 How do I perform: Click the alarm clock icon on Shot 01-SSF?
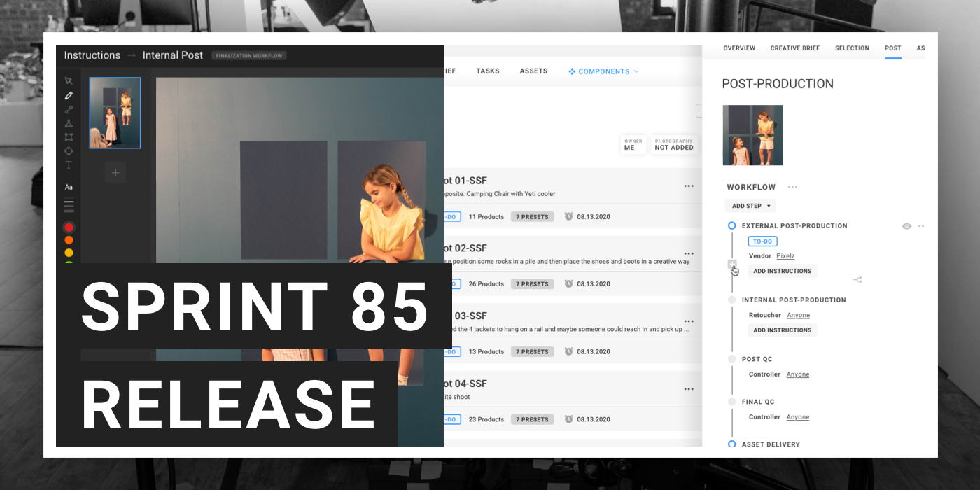568,216
